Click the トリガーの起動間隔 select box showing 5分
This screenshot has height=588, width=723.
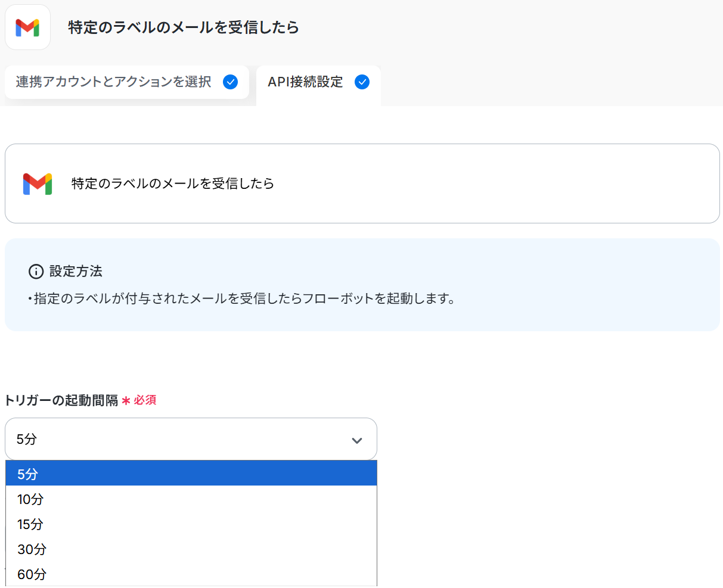point(179,440)
